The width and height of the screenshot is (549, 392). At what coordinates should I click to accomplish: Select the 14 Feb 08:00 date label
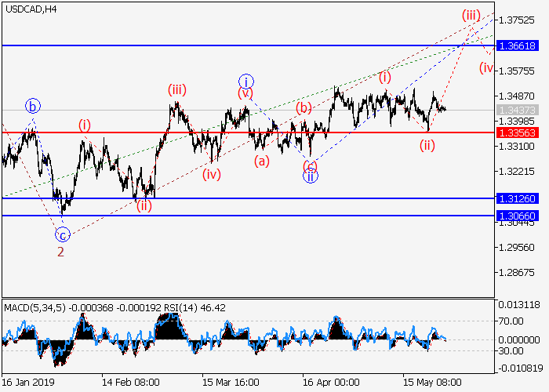pos(131,383)
